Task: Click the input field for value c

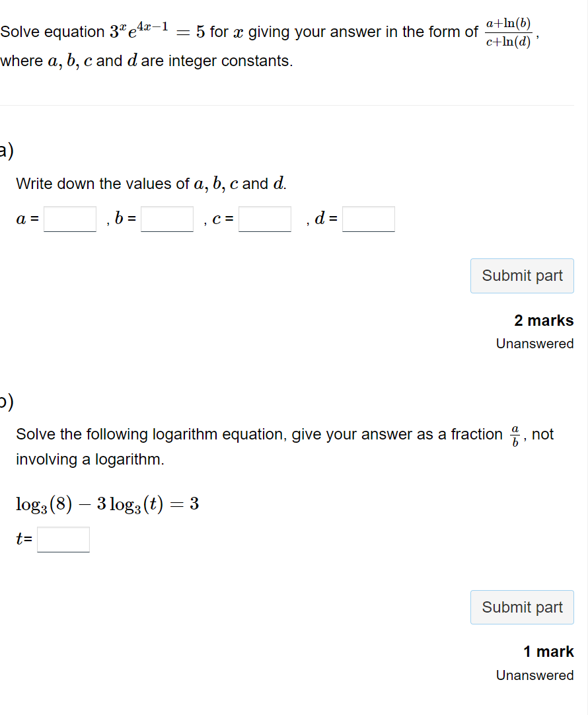Action: point(265,219)
